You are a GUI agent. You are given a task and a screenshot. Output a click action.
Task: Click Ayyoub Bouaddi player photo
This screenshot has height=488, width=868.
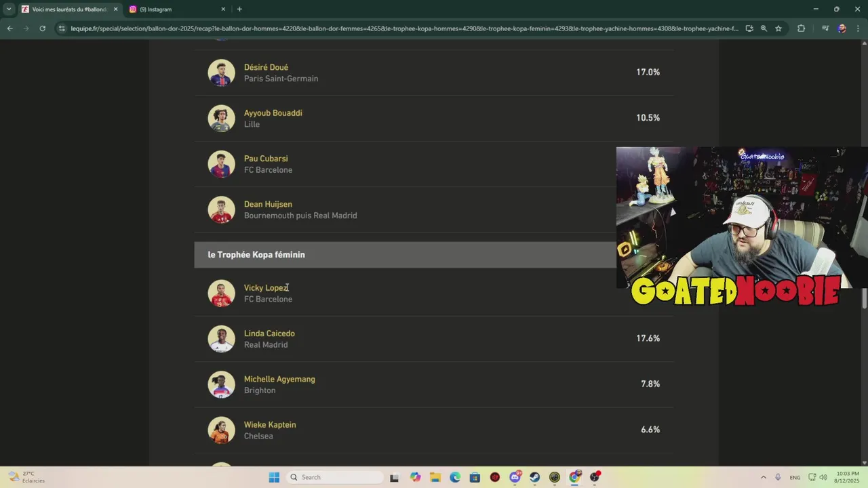[221, 118]
